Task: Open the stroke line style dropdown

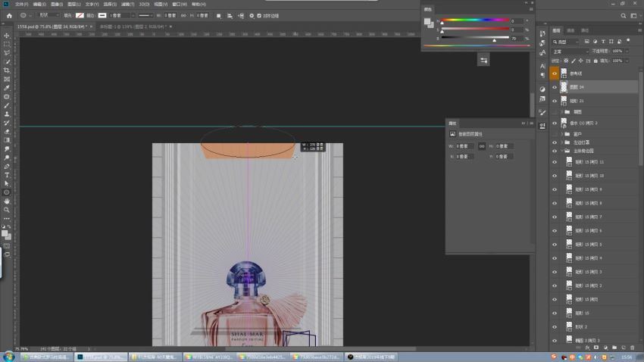Action: pyautogui.click(x=145, y=16)
